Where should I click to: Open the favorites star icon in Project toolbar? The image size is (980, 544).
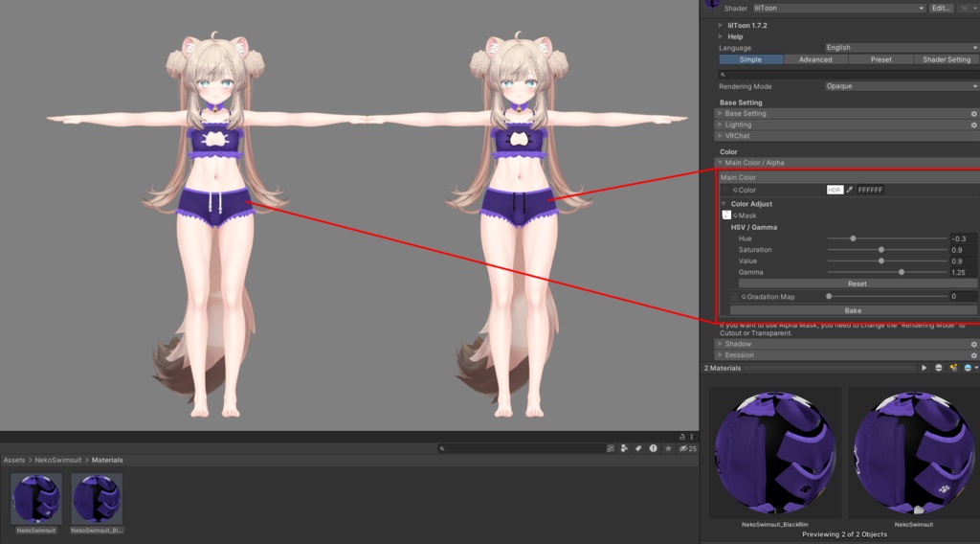668,448
